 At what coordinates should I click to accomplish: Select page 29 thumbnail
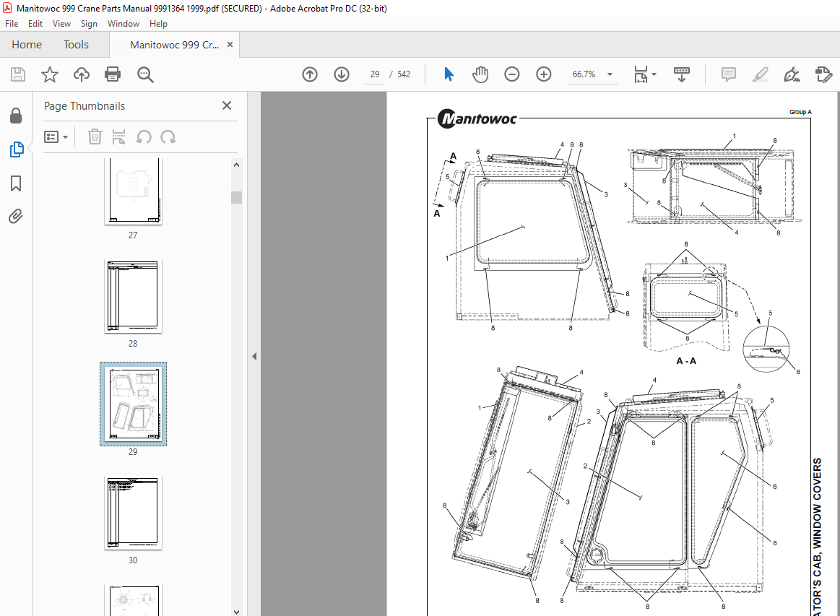click(x=133, y=404)
